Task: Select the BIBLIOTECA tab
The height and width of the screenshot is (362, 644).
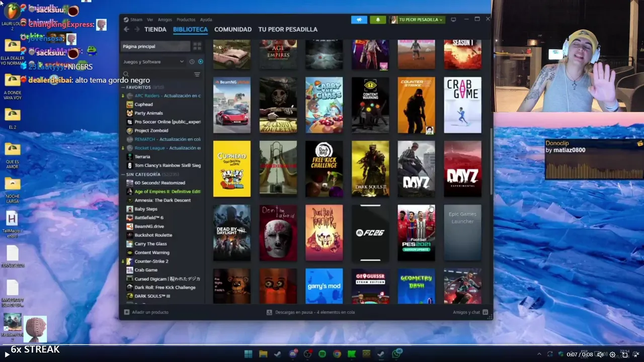Action: (190, 29)
